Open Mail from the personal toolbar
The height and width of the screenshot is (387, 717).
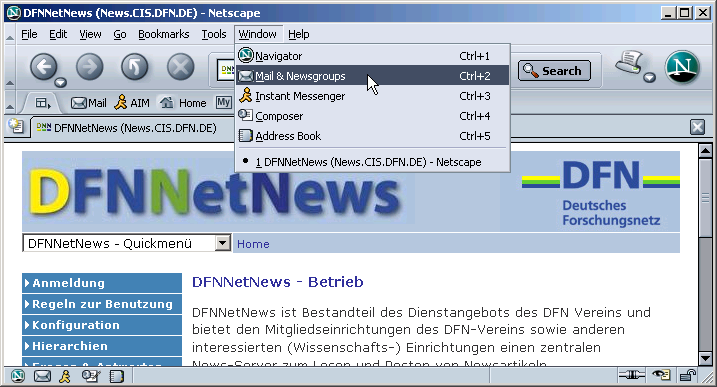(x=89, y=103)
